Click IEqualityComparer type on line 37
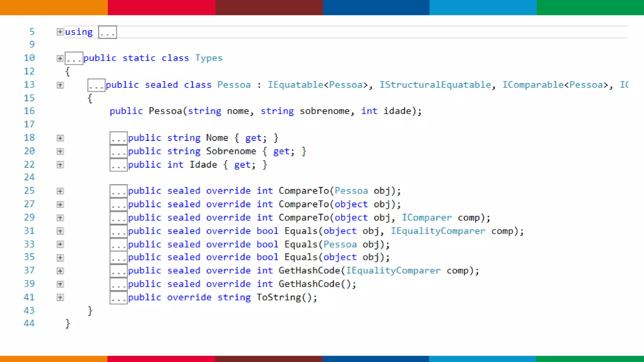The width and height of the screenshot is (644, 362). 393,271
